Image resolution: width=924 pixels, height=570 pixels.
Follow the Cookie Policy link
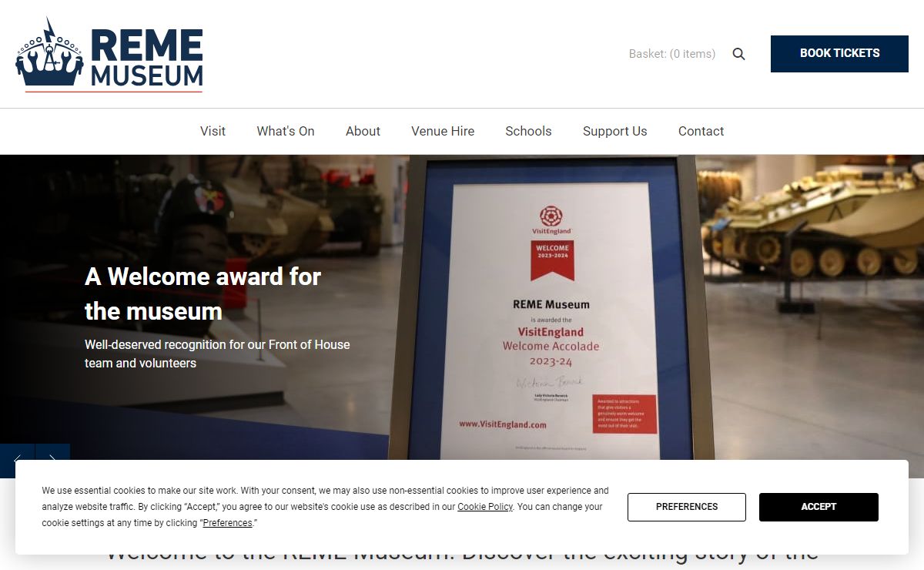click(x=485, y=507)
